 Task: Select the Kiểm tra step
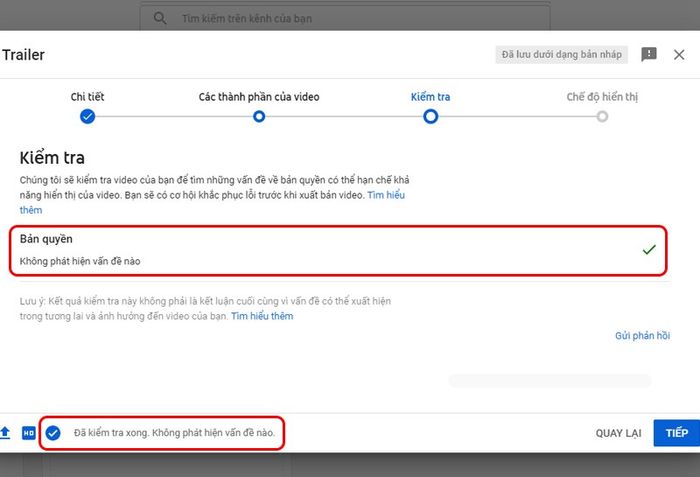click(x=430, y=97)
